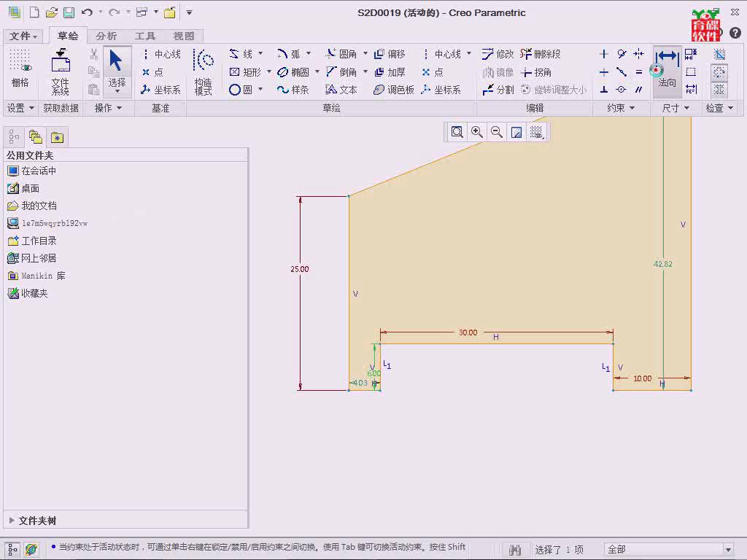Viewport: 747px width, 560px height.
Task: Apply the equal constraint icon
Action: pos(639,72)
